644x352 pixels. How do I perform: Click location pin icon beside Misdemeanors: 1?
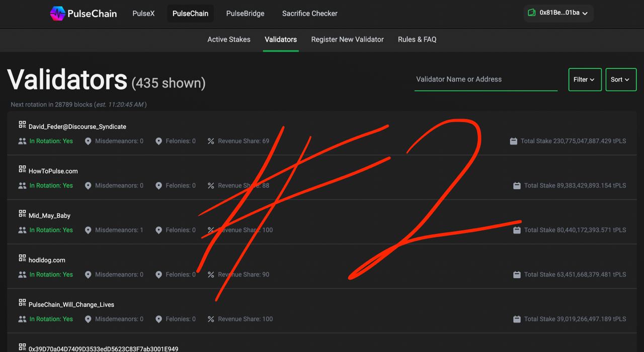point(88,230)
